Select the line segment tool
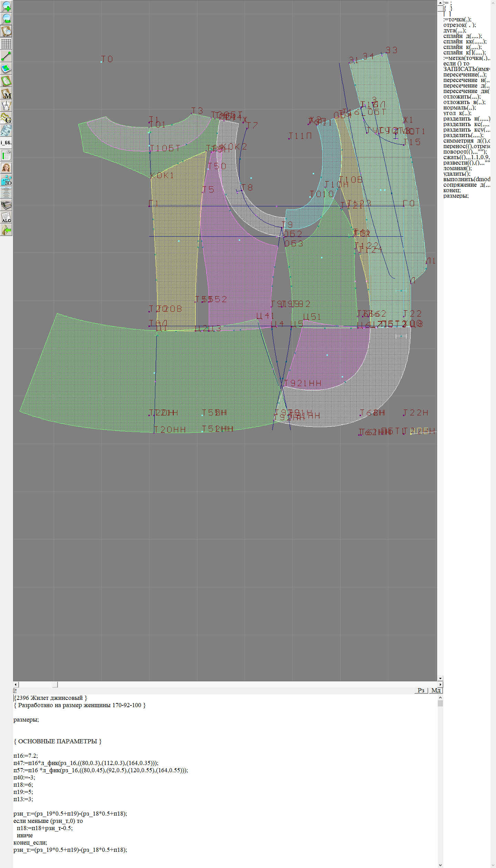This screenshot has width=496, height=868. 6,56
